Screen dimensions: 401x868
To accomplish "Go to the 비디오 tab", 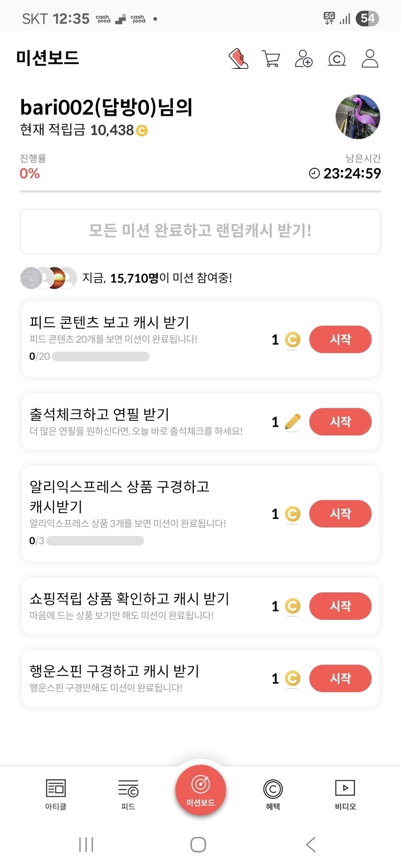I will coord(345,794).
